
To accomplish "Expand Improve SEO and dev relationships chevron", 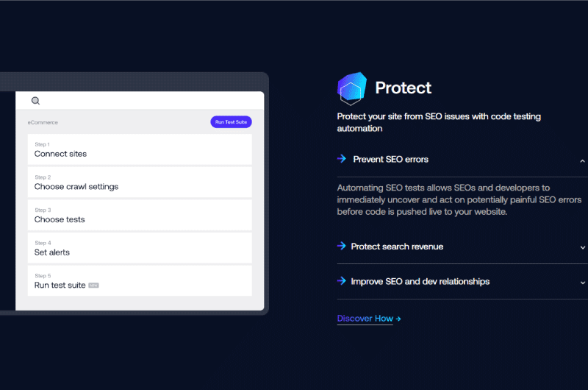I will pos(582,283).
